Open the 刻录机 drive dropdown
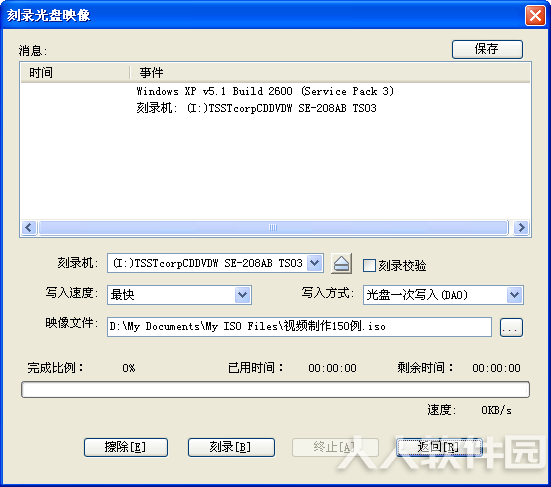This screenshot has width=551, height=487. (315, 263)
